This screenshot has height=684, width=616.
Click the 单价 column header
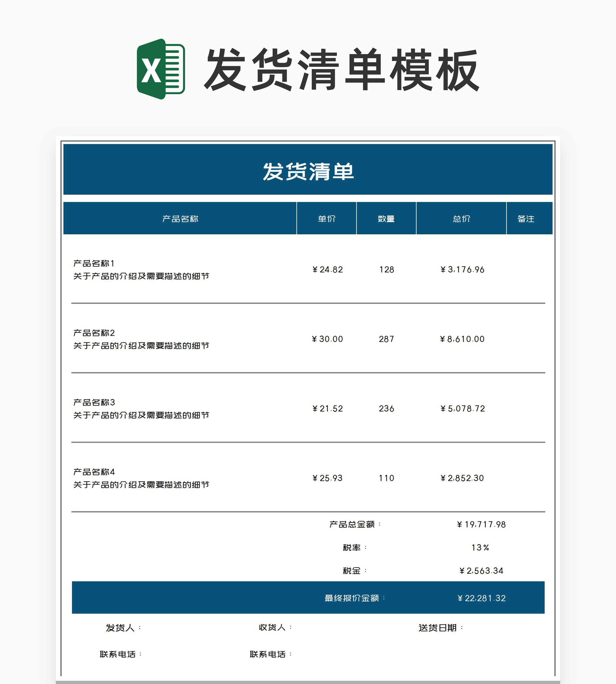click(327, 219)
